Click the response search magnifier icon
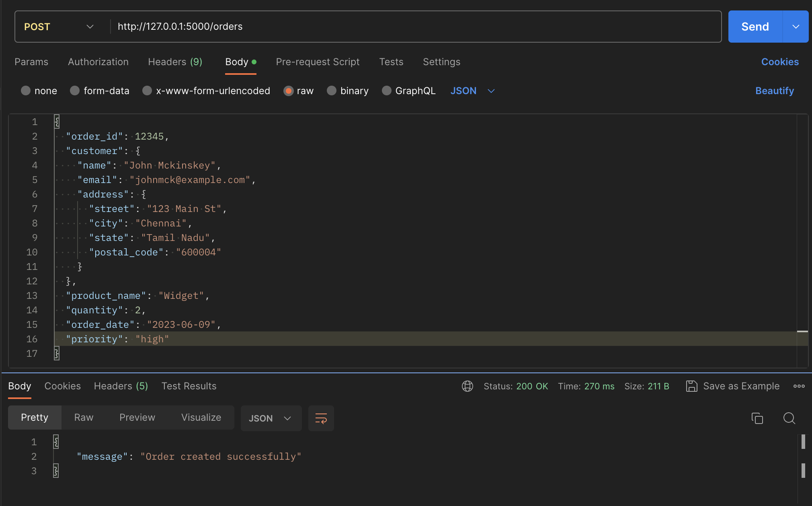 789,418
